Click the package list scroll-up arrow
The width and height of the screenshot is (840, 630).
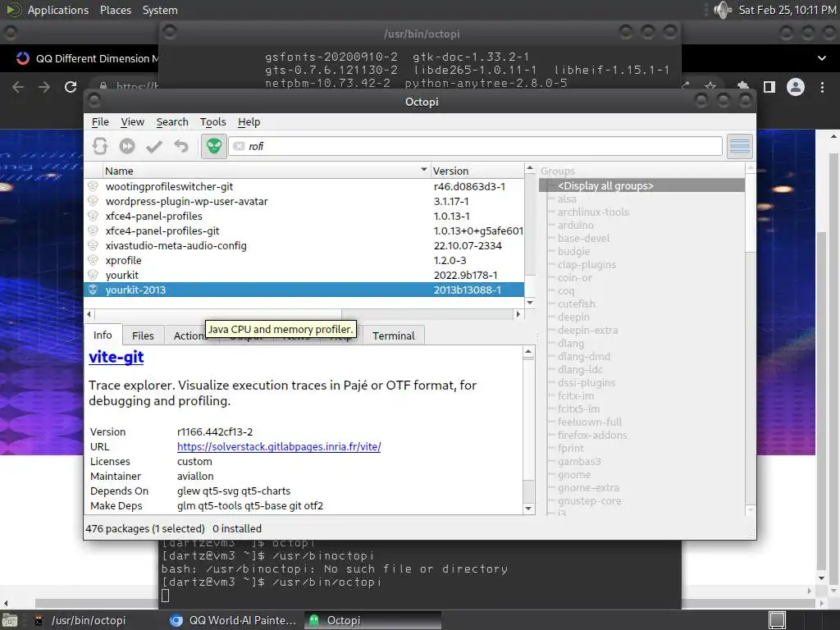pyautogui.click(x=530, y=169)
